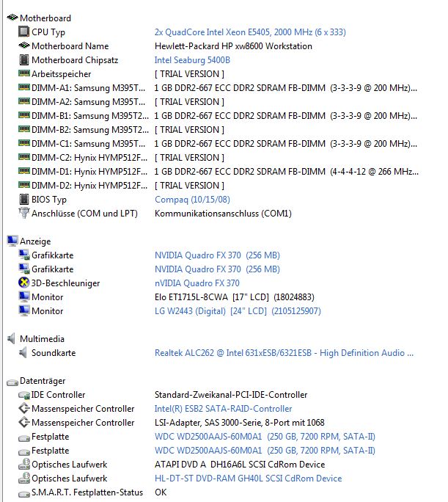Click the Arbeitsspeicher memory icon

24,73
